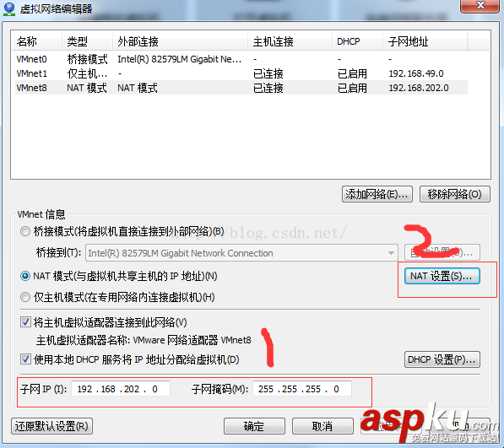Sort by DHCP column header
The image size is (504, 448).
tap(357, 41)
